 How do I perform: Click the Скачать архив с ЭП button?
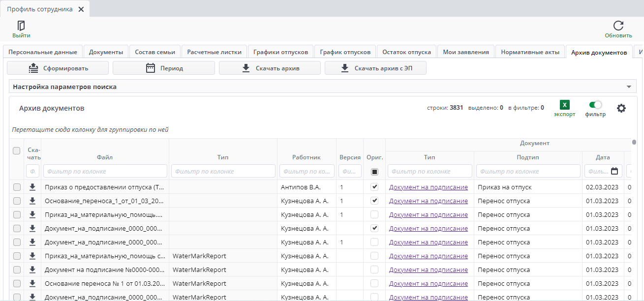(375, 68)
